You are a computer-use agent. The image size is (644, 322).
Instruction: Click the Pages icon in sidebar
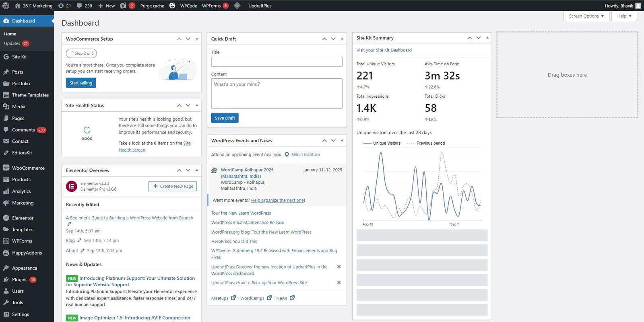click(6, 118)
